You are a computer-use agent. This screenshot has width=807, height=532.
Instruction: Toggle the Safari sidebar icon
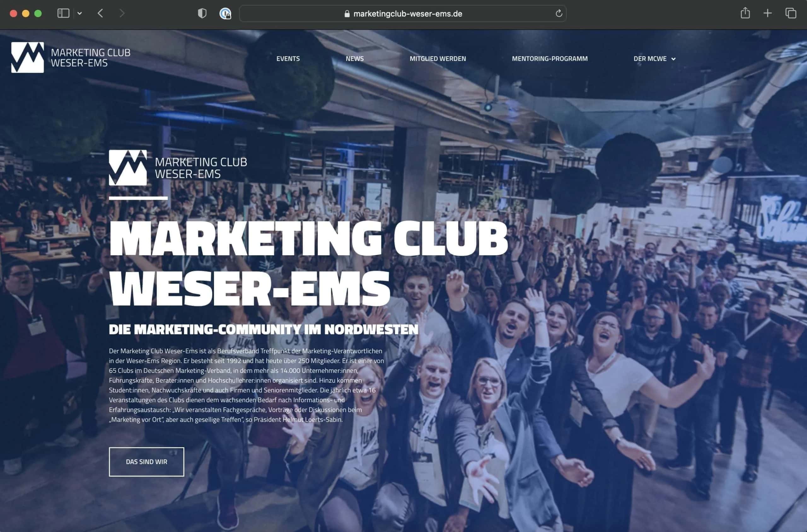point(63,13)
